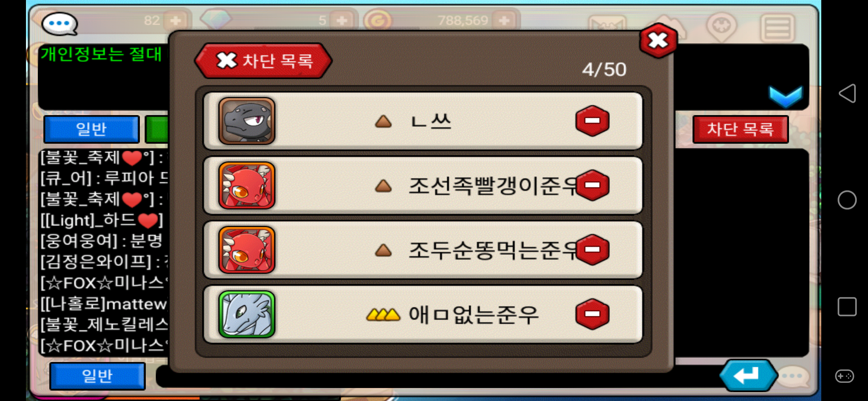Focus the chat message input field
The width and height of the screenshot is (868, 401).
click(438, 376)
